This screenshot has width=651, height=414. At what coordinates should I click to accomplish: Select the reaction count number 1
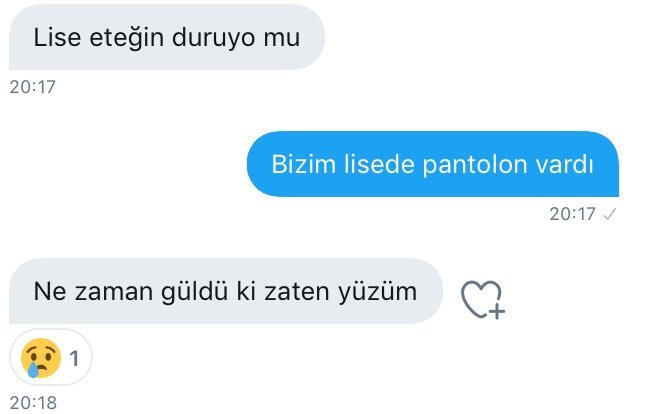74,358
